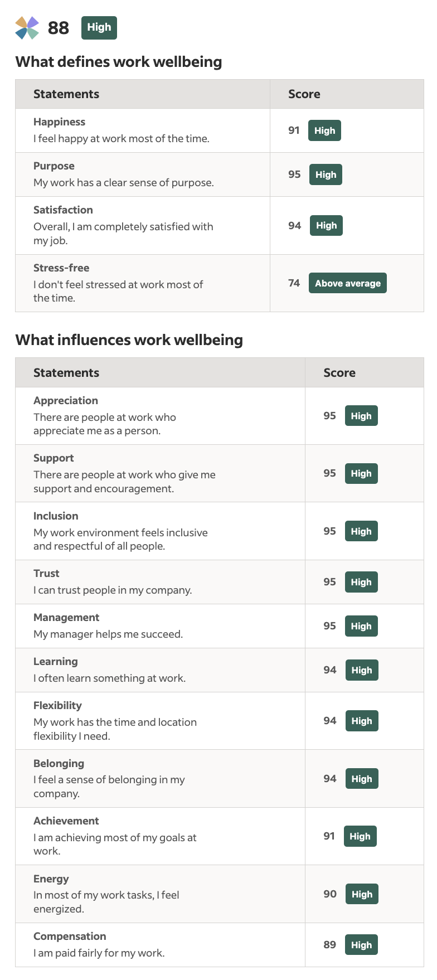Click the colorful pinwheel wellbeing logo
Screen dimensions: 437x980
point(27,28)
